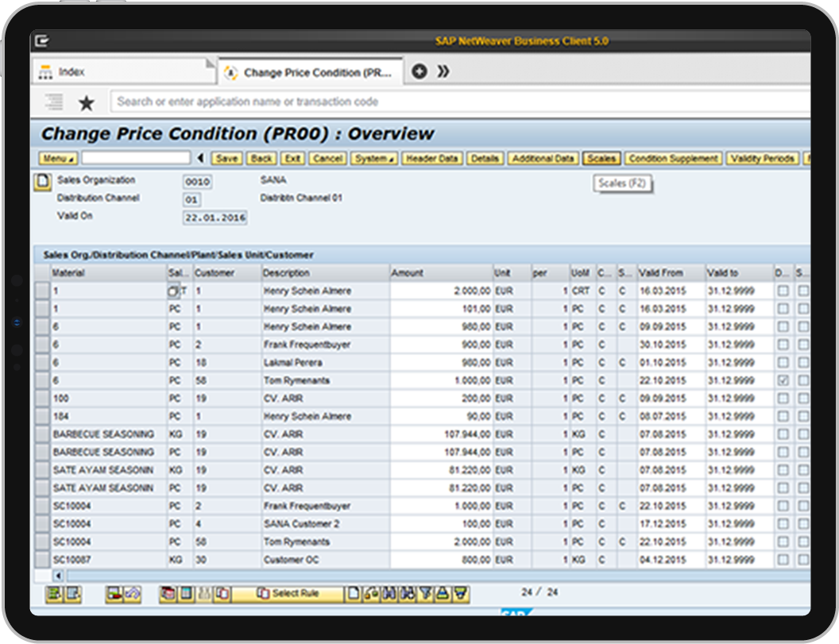Click the red table icon starting the Select Rule group
The height and width of the screenshot is (644, 839).
pyautogui.click(x=168, y=594)
